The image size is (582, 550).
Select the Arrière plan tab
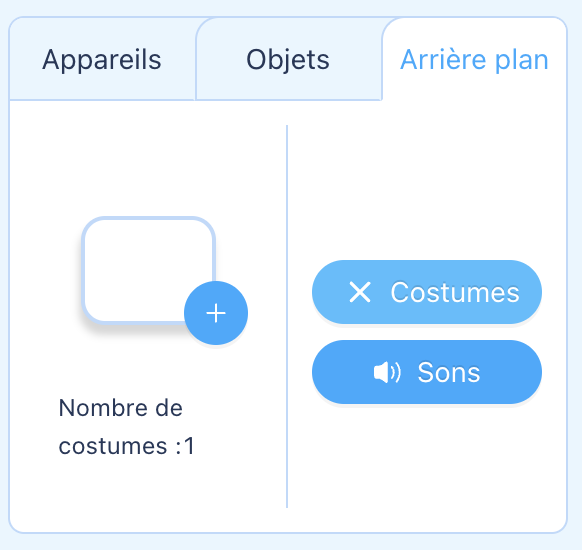(474, 59)
